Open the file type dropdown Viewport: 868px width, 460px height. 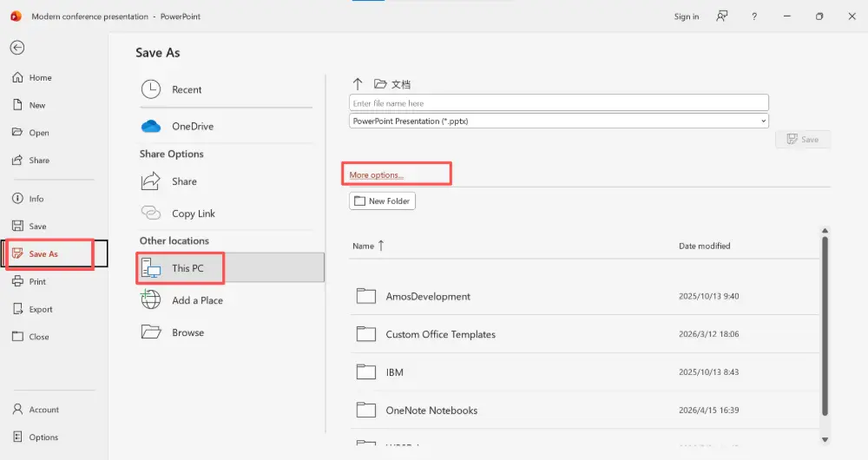tap(558, 121)
